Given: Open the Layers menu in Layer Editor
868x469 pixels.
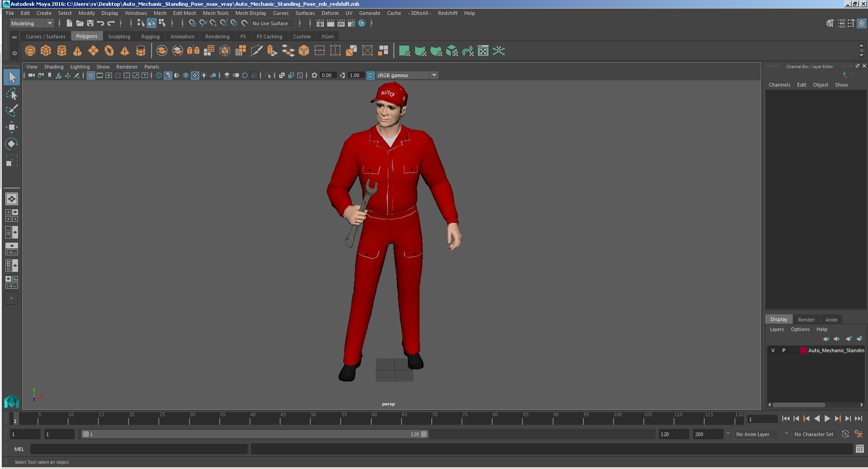Looking at the screenshot, I should (776, 329).
